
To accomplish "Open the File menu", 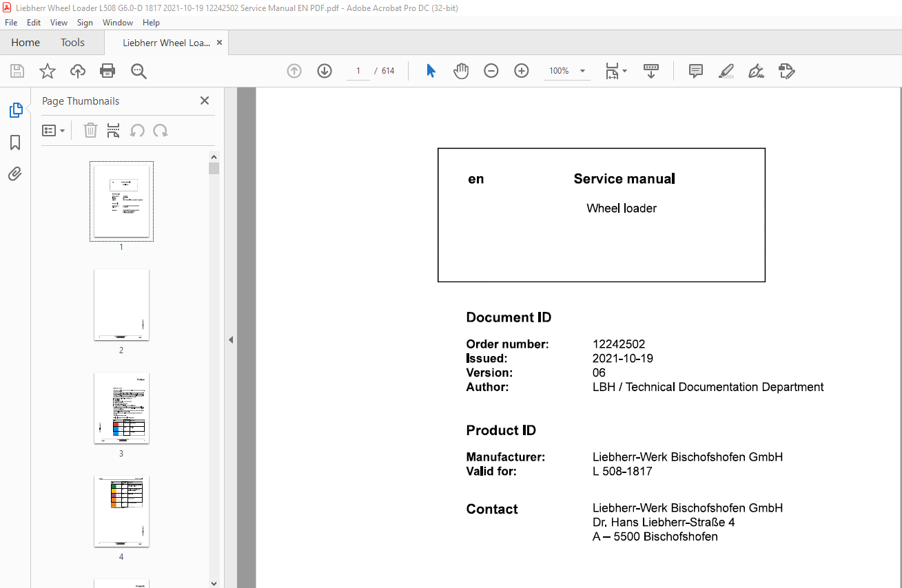I will point(11,23).
